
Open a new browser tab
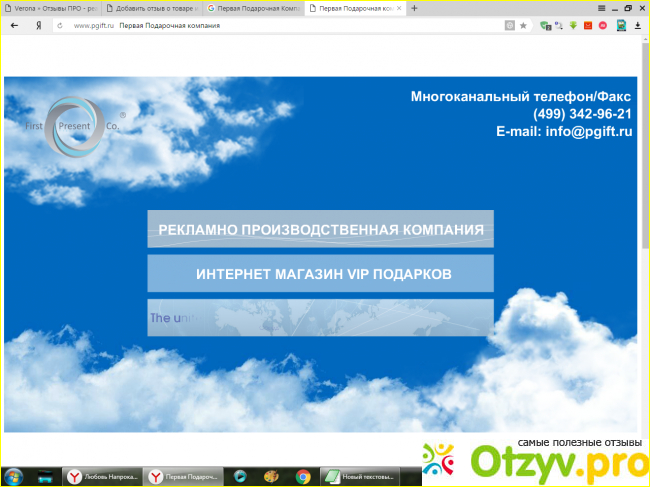coord(414,8)
